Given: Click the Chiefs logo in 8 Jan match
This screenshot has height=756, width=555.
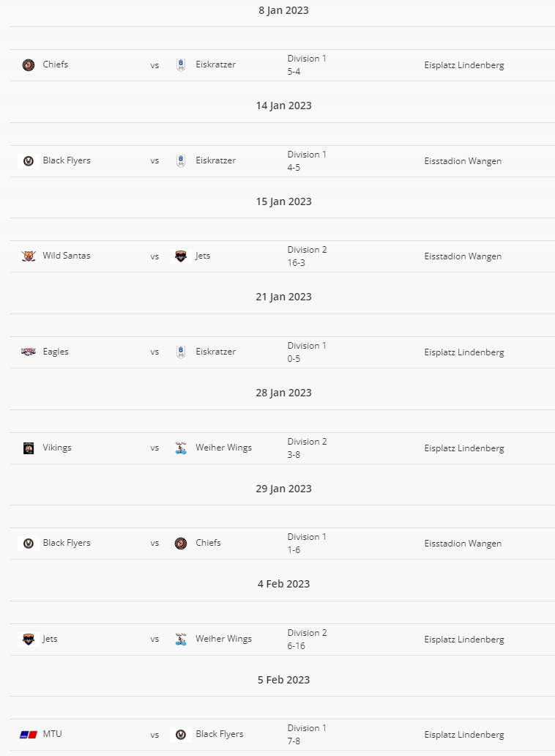Looking at the screenshot, I should coord(29,65).
